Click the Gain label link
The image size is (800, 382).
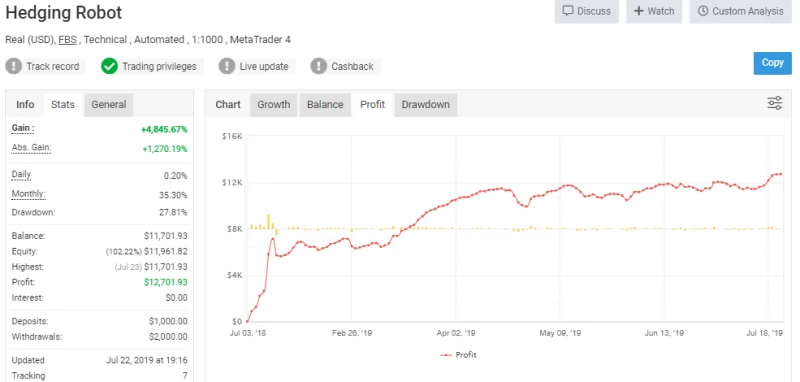coord(23,129)
